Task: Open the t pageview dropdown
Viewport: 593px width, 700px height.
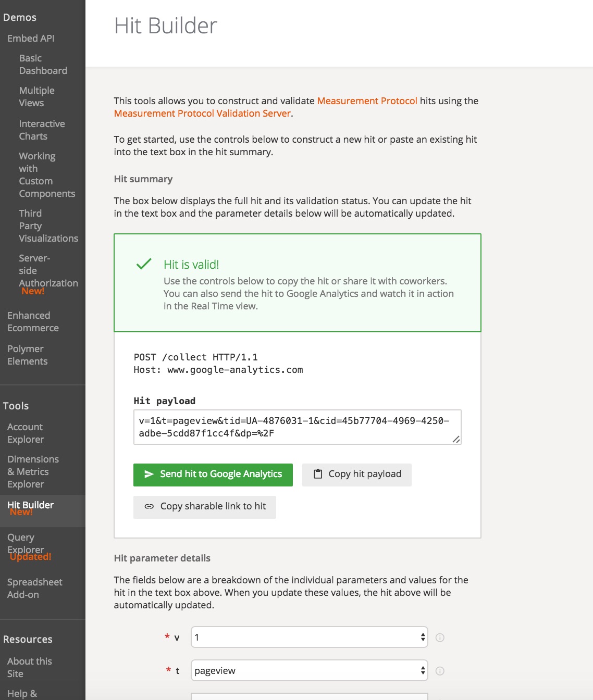Action: pos(310,670)
